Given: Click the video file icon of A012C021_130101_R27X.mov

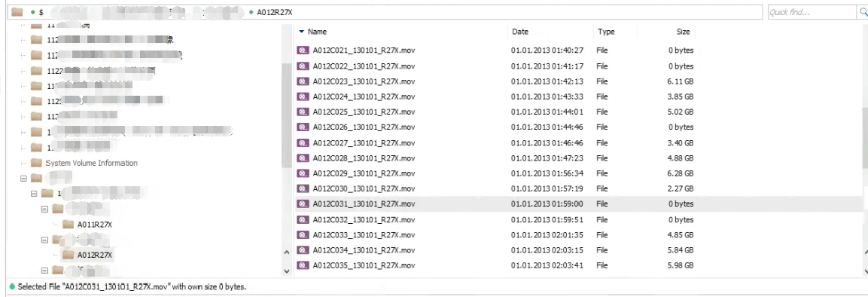Looking at the screenshot, I should [302, 51].
